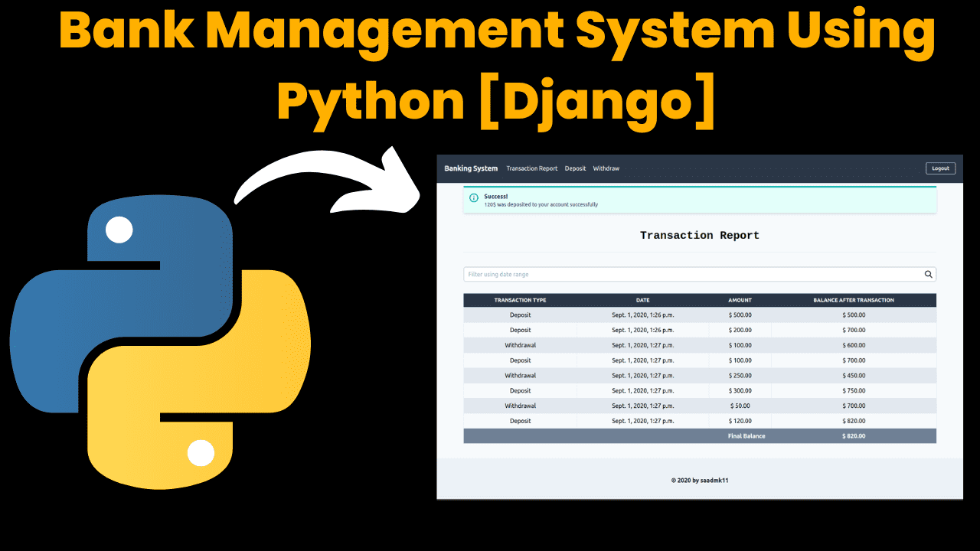980x551 pixels.
Task: Click Deposit type in the $ 300.00 row
Action: point(521,390)
